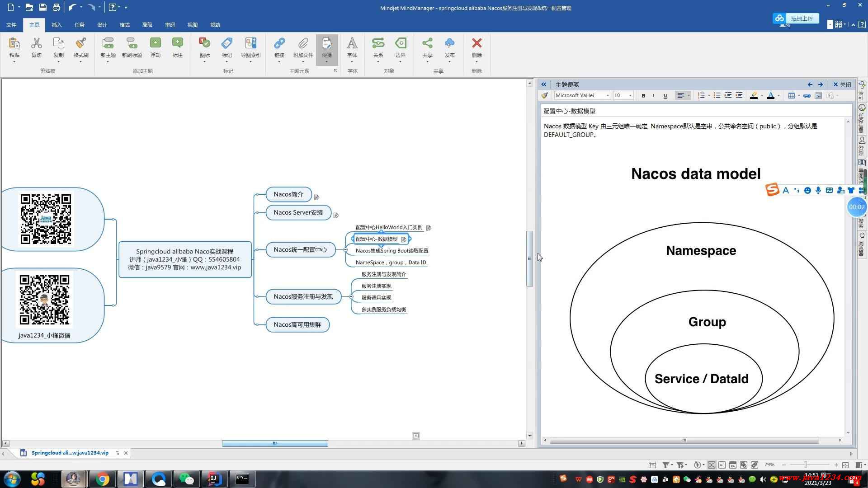Expand the 主题元素 group dialog launcher
This screenshot has width=868, height=488.
[335, 71]
